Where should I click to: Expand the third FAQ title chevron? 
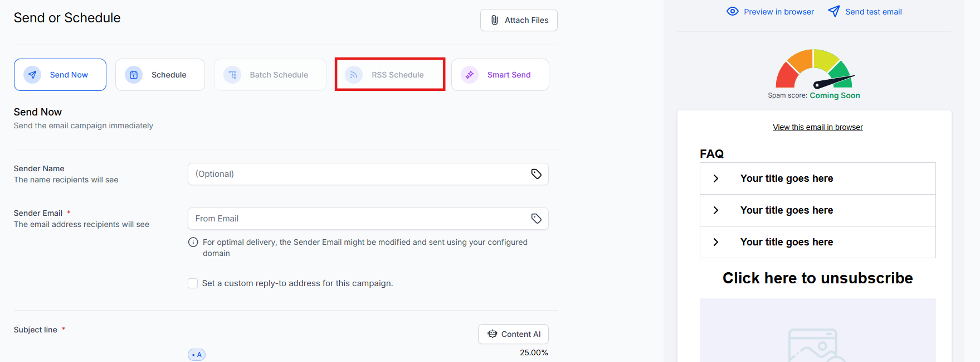(x=716, y=242)
